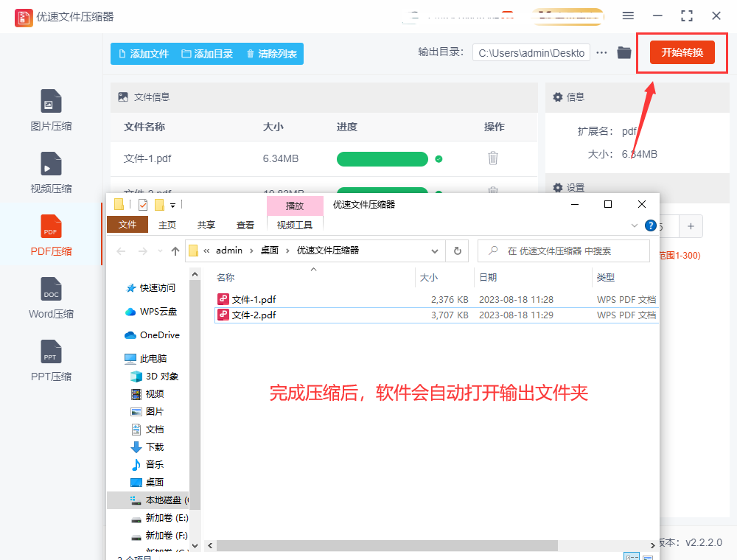This screenshot has height=560, width=737.
Task: Open the 图片压缩 image compression tool
Action: 51,111
